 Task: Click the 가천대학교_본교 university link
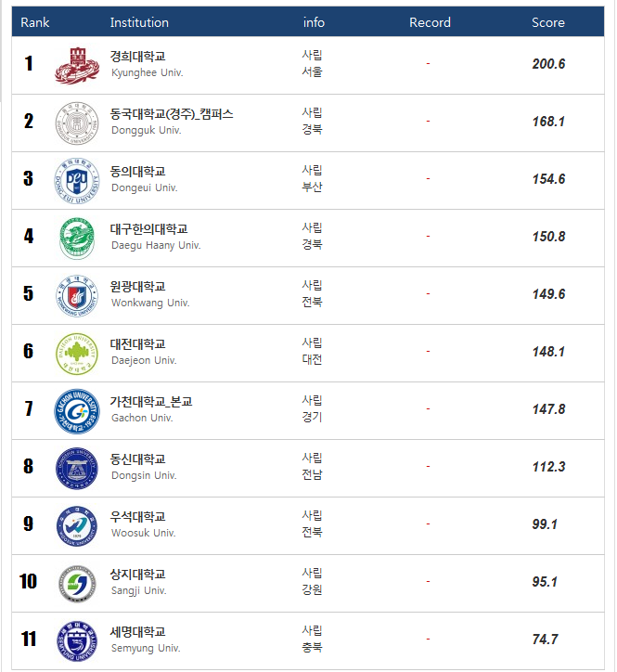tap(151, 402)
